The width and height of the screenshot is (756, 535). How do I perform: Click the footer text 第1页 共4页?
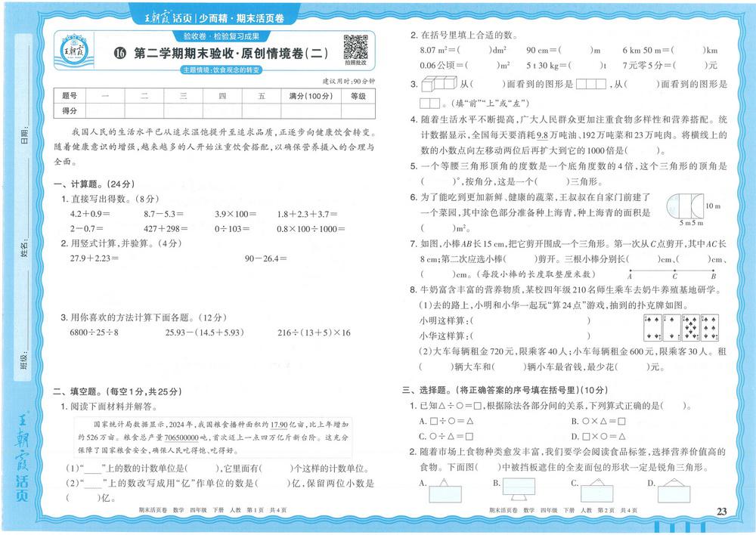coord(267,510)
